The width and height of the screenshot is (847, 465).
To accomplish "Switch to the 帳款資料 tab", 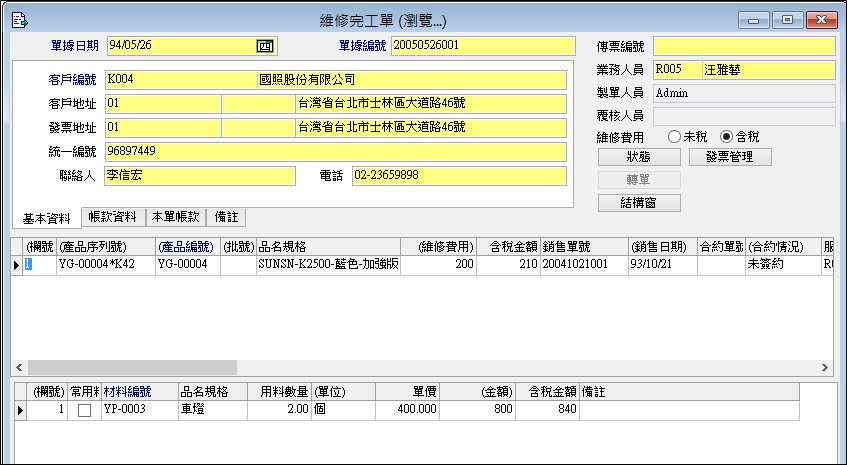I will (x=112, y=217).
